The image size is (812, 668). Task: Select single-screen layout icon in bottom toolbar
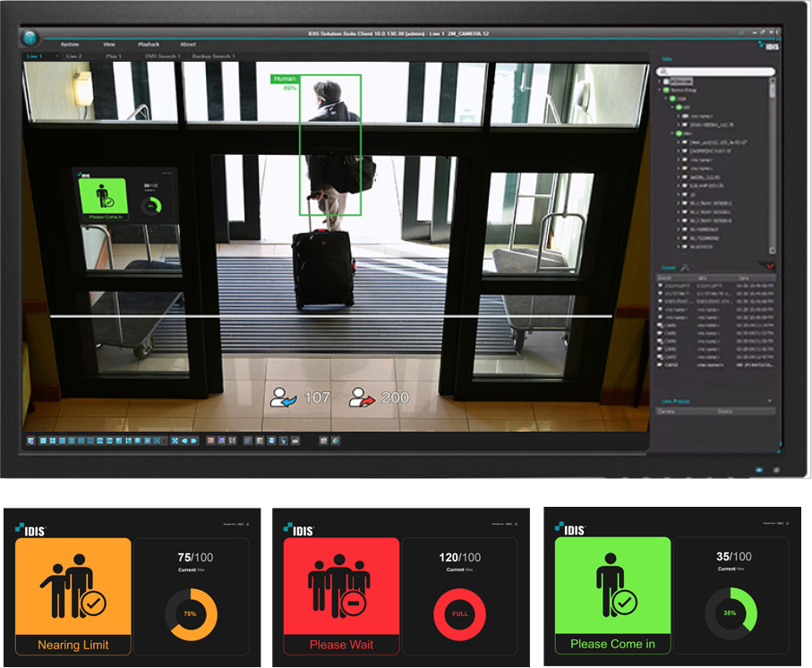coord(41,441)
